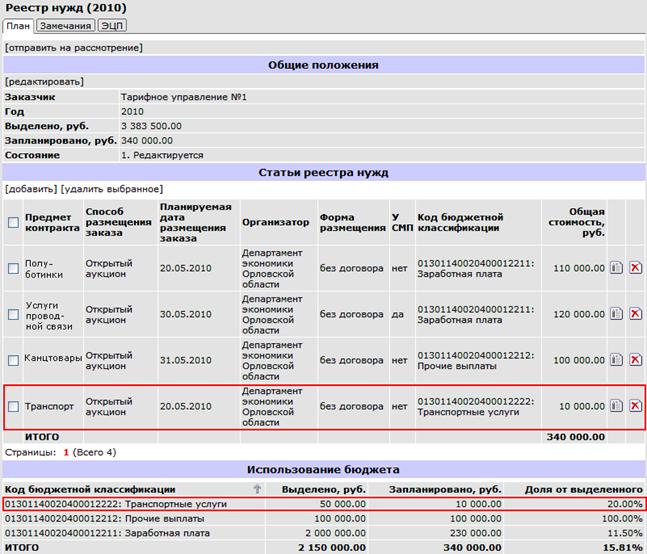Click the добавить link

click(31, 189)
